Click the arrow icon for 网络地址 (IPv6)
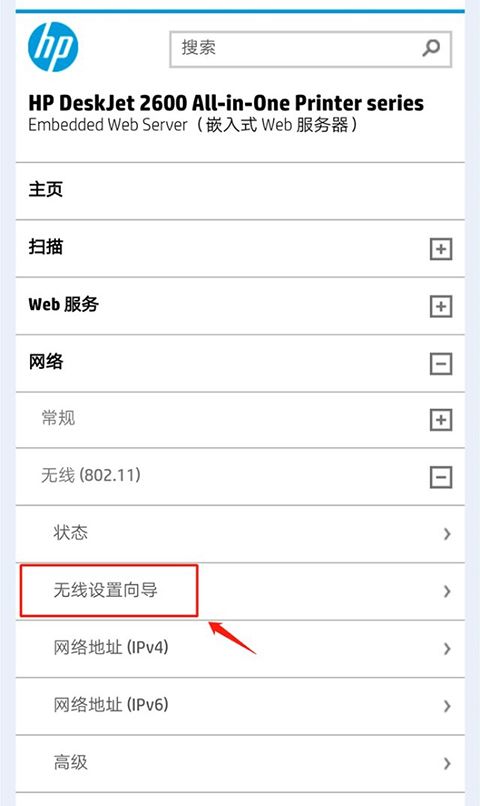 (447, 706)
